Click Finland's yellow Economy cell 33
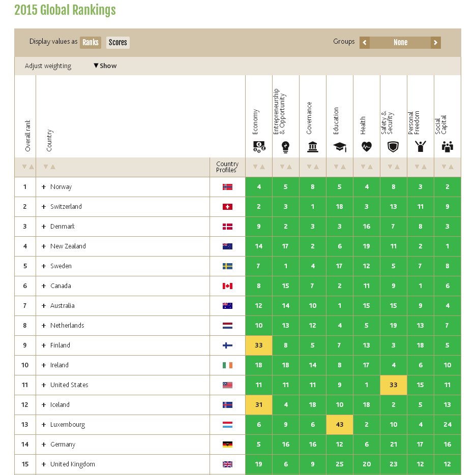The height and width of the screenshot is (475, 476). (259, 345)
